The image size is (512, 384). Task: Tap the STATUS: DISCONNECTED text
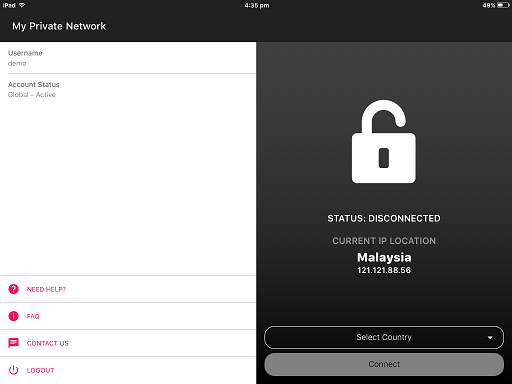384,219
